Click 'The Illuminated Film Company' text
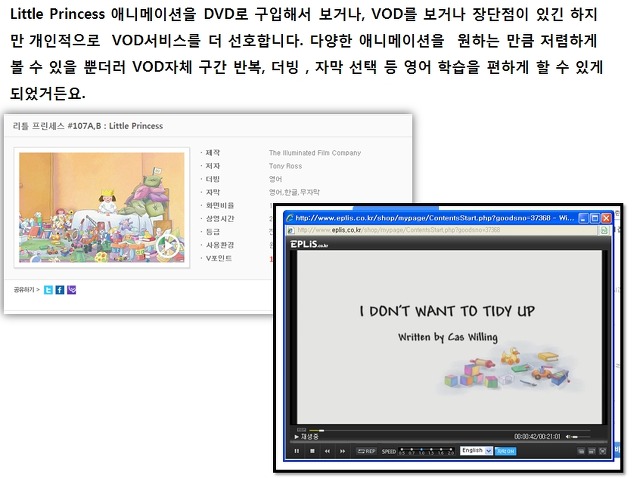The height and width of the screenshot is (478, 640). 315,153
